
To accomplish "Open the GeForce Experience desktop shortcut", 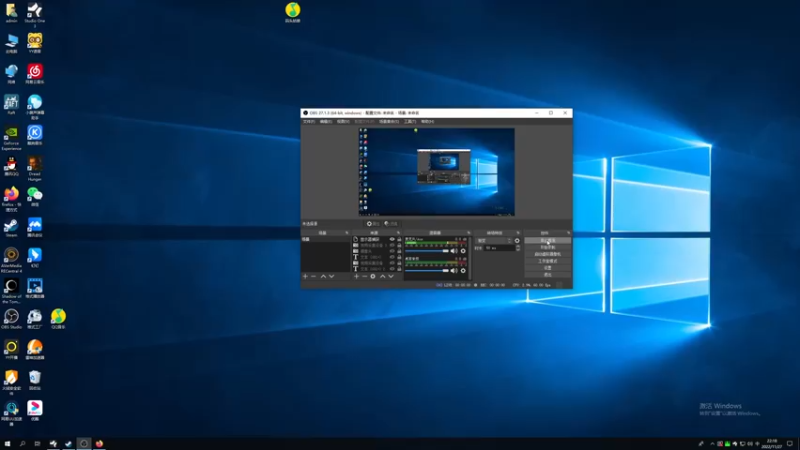I will [x=11, y=138].
